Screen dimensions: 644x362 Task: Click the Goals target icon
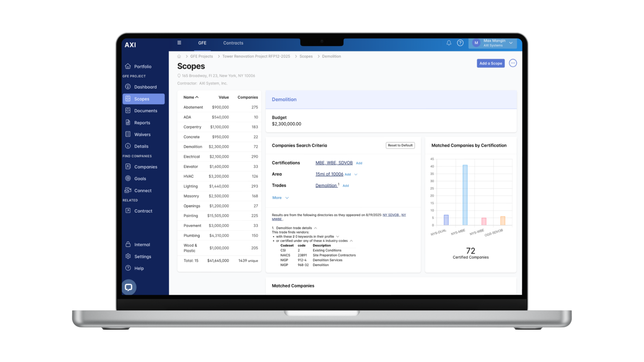coord(128,178)
